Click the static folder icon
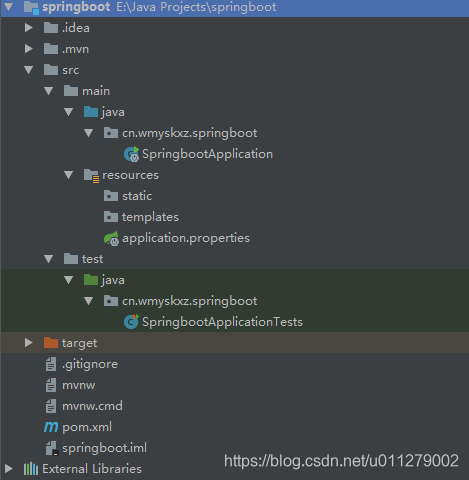The image size is (469, 480). 111,196
